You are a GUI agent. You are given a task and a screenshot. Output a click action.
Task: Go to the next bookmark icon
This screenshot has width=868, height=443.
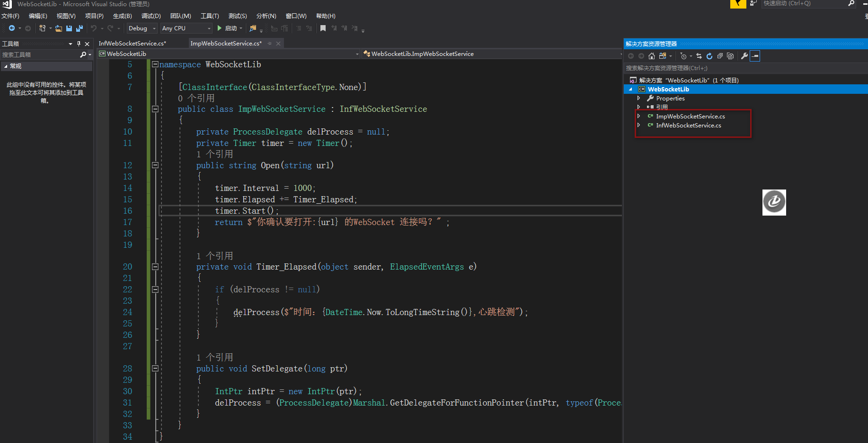344,28
